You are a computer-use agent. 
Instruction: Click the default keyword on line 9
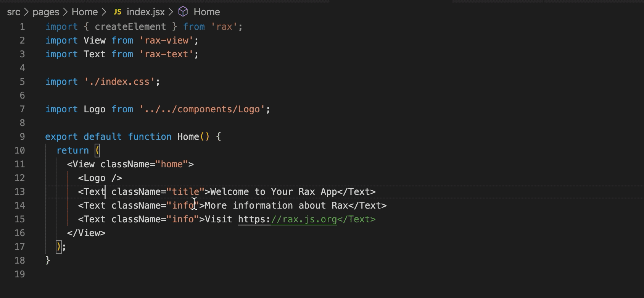103,137
